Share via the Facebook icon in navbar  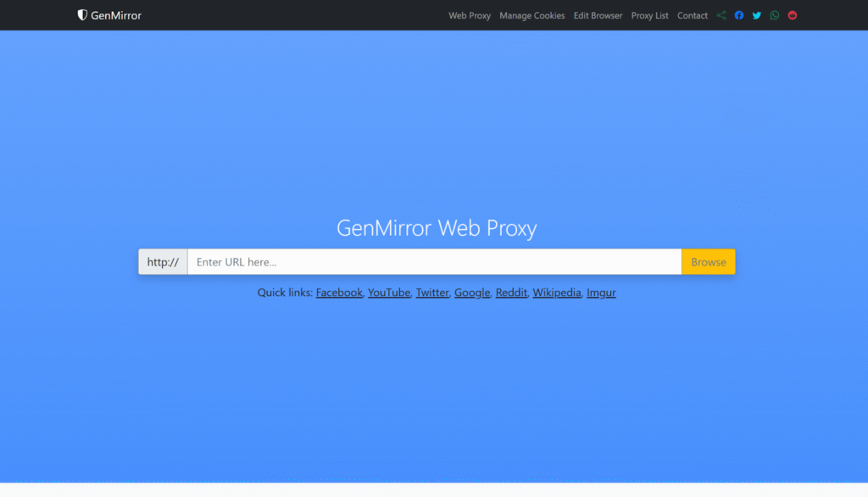tap(739, 15)
